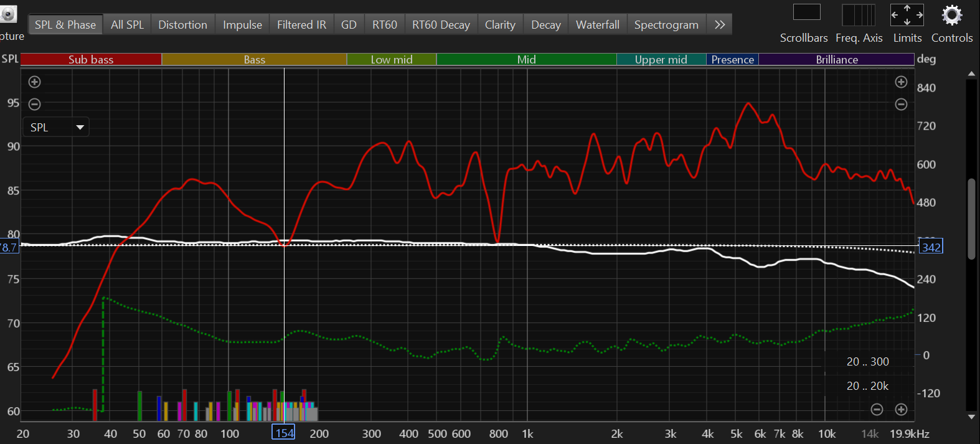Zoom out right degree axis minus icon

click(x=901, y=104)
